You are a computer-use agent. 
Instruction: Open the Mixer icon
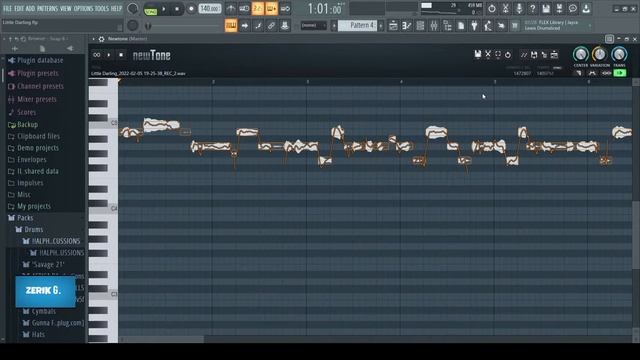[433, 26]
